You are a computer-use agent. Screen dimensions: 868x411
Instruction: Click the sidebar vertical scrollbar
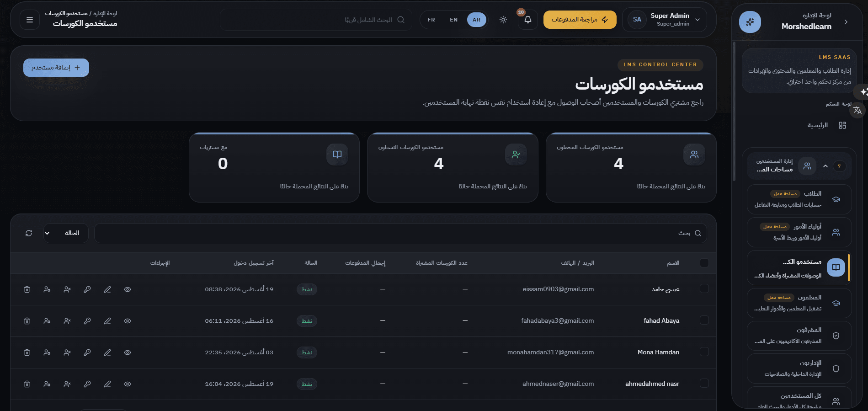pos(734,112)
